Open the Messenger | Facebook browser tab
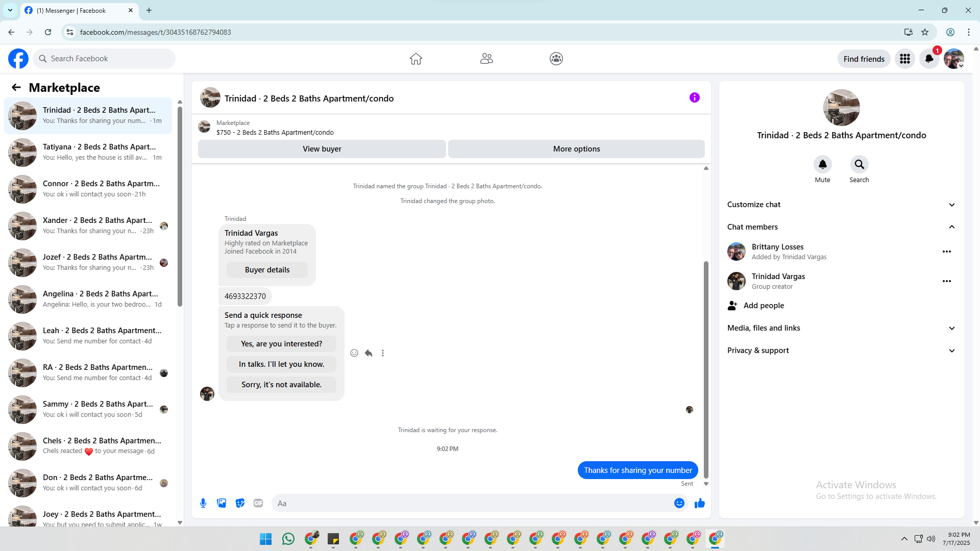980x551 pixels. pos(79,11)
